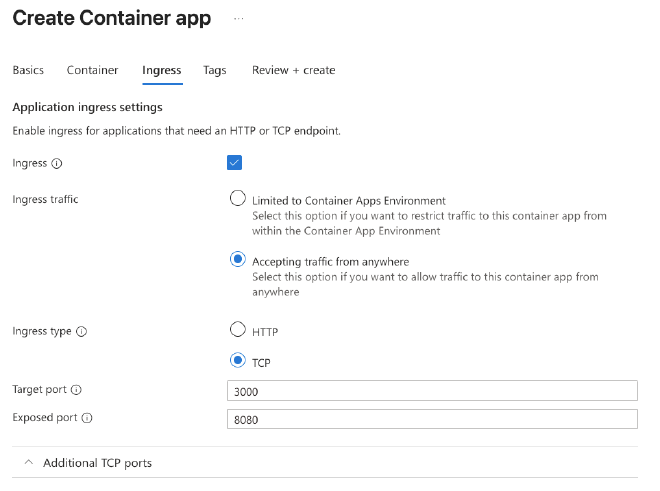Viewport: 660px width, 491px height.
Task: Collapse the Additional TCP ports chevron
Action: (28, 463)
